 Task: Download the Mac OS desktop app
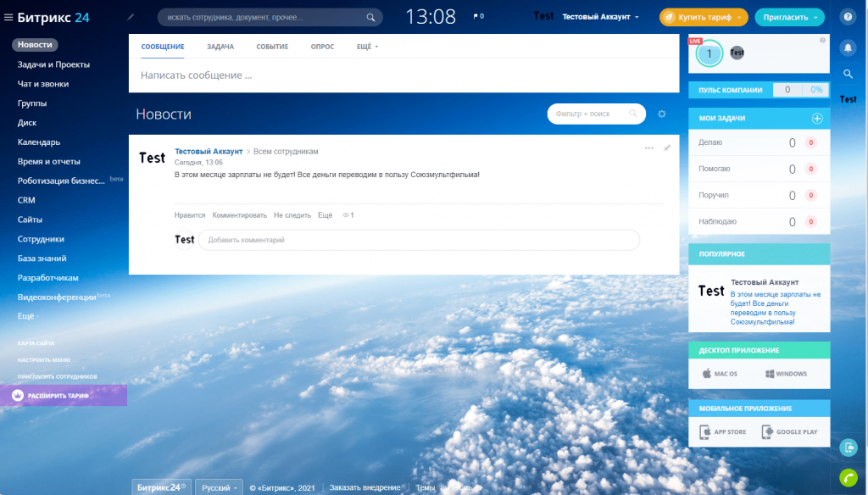[x=720, y=374]
